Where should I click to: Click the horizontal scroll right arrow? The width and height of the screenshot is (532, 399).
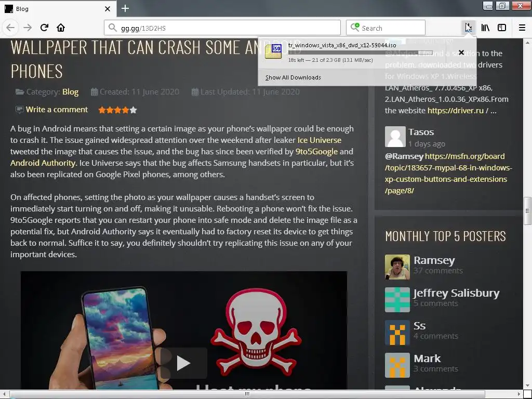[519, 394]
